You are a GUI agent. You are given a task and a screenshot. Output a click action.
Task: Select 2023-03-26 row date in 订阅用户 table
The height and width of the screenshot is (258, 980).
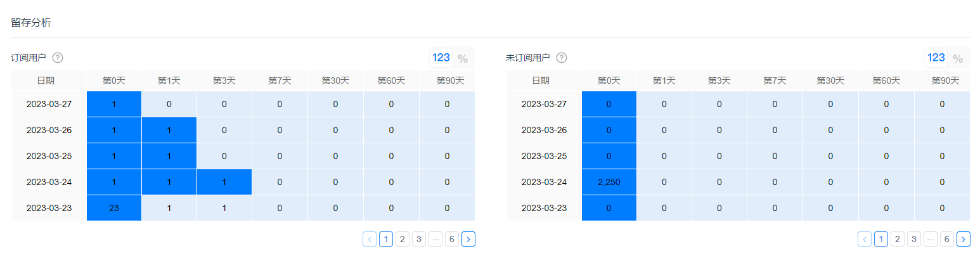click(x=49, y=130)
